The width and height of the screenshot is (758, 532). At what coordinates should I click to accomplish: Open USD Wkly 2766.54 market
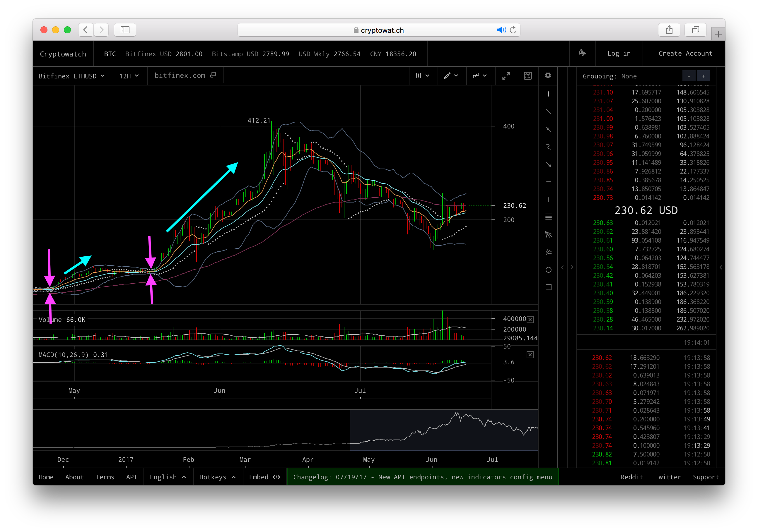tap(330, 54)
